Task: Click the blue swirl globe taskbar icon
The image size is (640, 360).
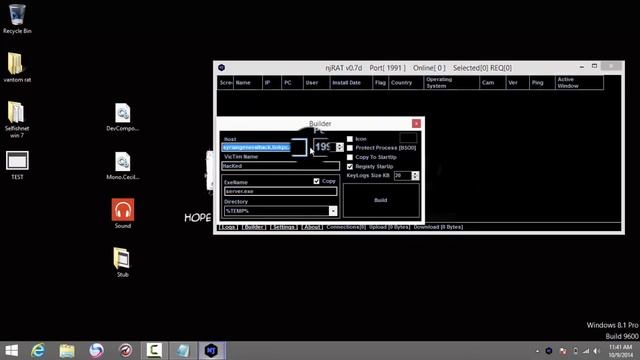Action: click(x=96, y=351)
